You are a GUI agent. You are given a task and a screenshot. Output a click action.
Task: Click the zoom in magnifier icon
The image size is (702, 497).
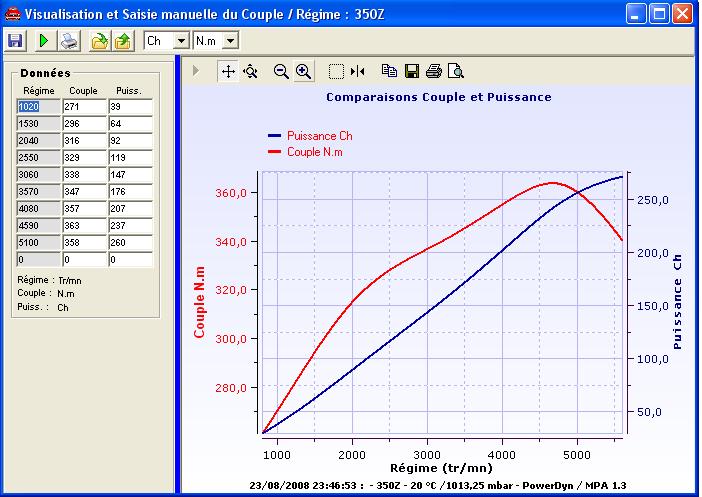[303, 71]
